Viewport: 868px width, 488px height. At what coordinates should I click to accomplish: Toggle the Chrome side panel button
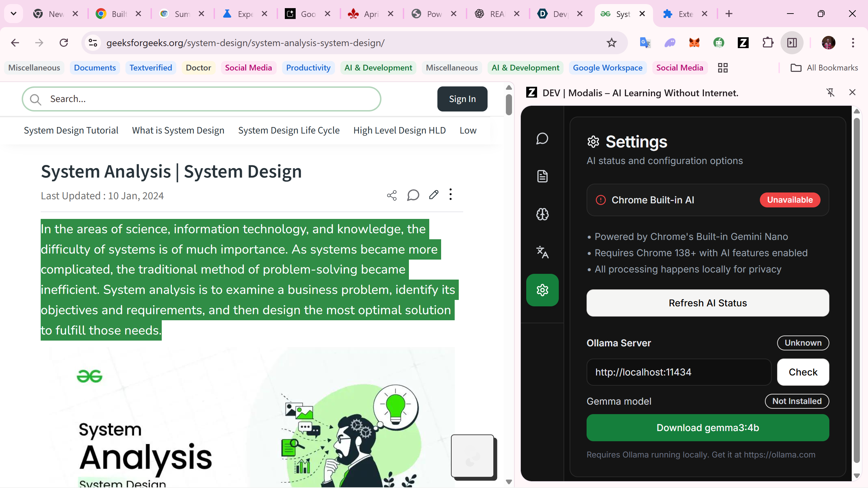tap(792, 43)
